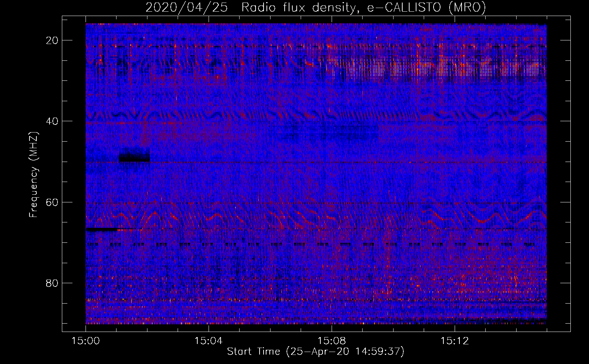Click the 'Start Time (25-Apr-20 14:59:37)' x-axis label
Viewport: 589px width, 364px height.
[316, 352]
